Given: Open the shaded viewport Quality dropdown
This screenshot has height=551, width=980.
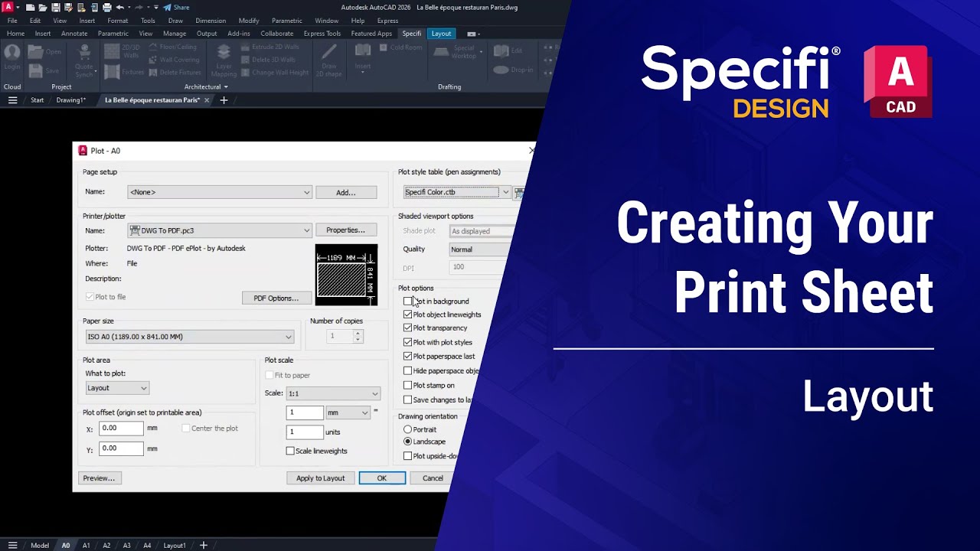Looking at the screenshot, I should tap(481, 249).
